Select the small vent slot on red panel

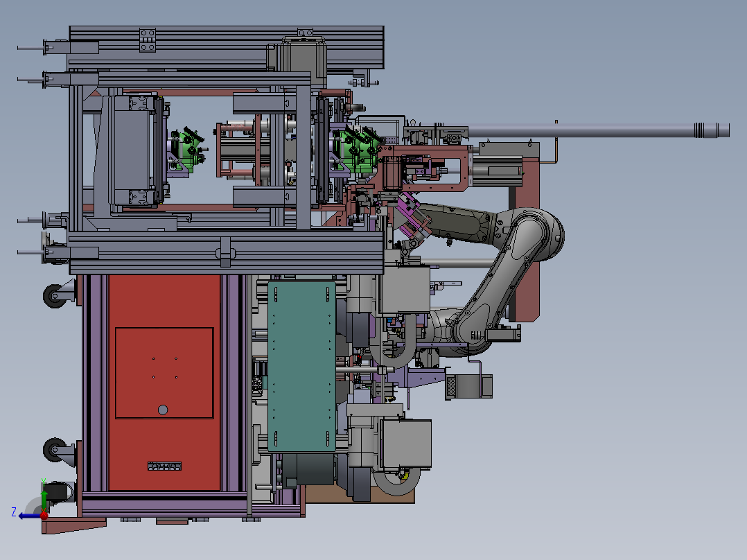tap(164, 466)
